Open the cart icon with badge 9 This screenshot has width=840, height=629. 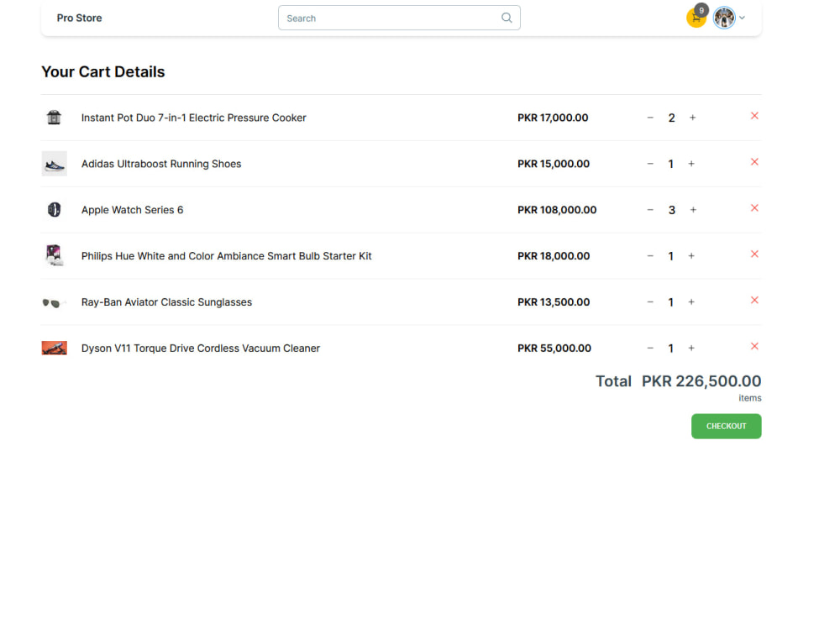pyautogui.click(x=696, y=18)
